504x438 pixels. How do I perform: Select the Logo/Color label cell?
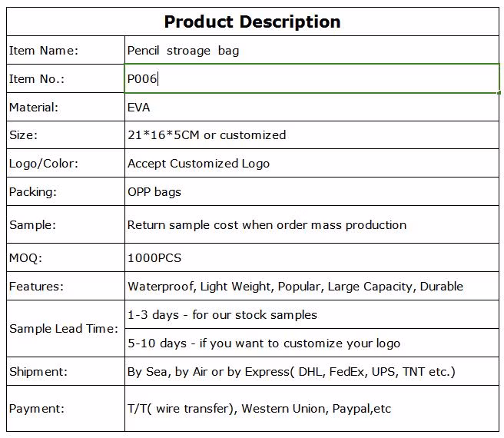click(65, 164)
